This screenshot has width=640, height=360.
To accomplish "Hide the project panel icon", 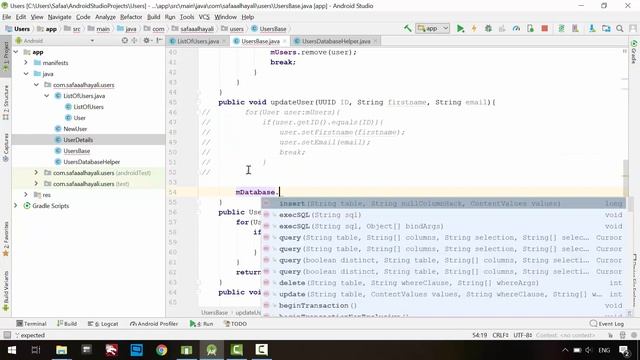I will [x=159, y=40].
